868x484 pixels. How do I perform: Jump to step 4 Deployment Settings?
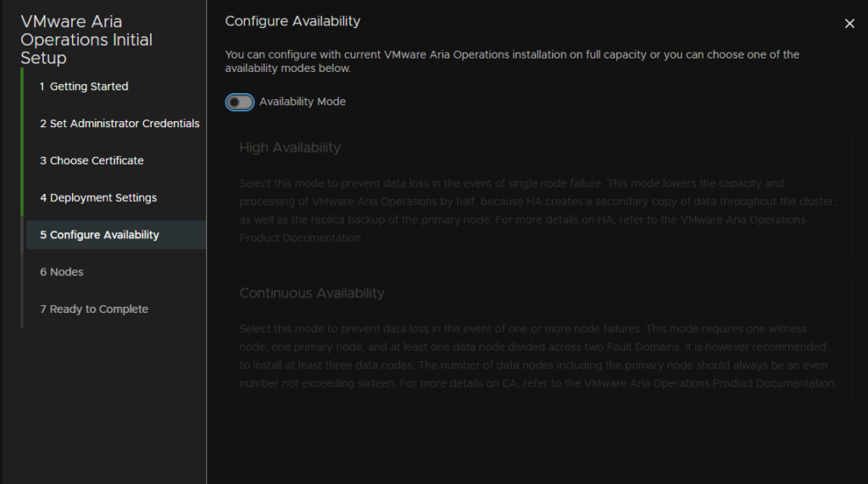coord(98,197)
